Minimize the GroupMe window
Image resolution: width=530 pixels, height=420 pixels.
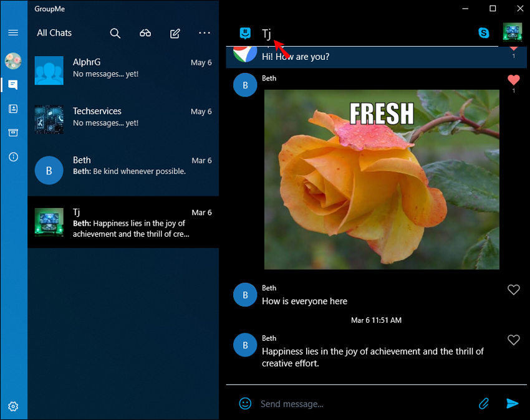[x=465, y=9]
